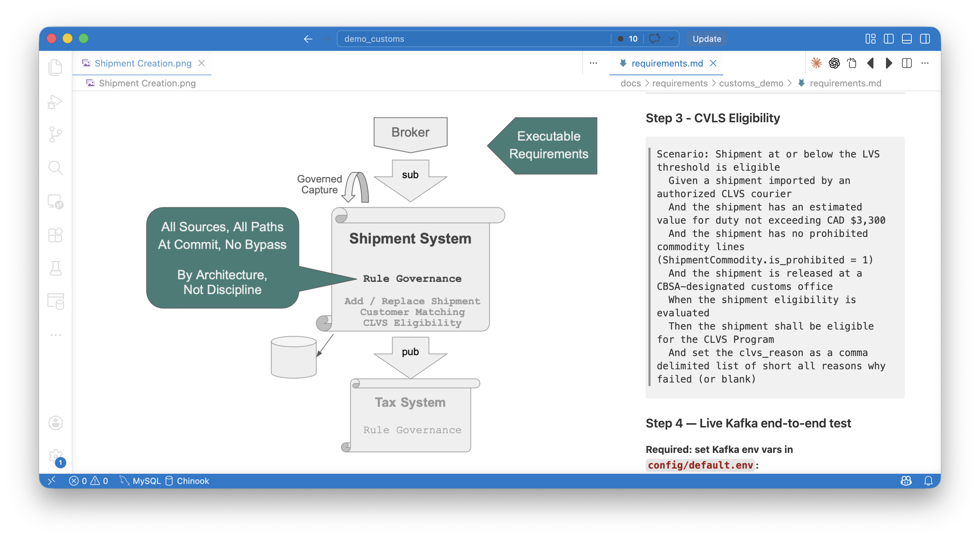980x540 pixels.
Task: Open the Remote Explorer view
Action: point(55,201)
